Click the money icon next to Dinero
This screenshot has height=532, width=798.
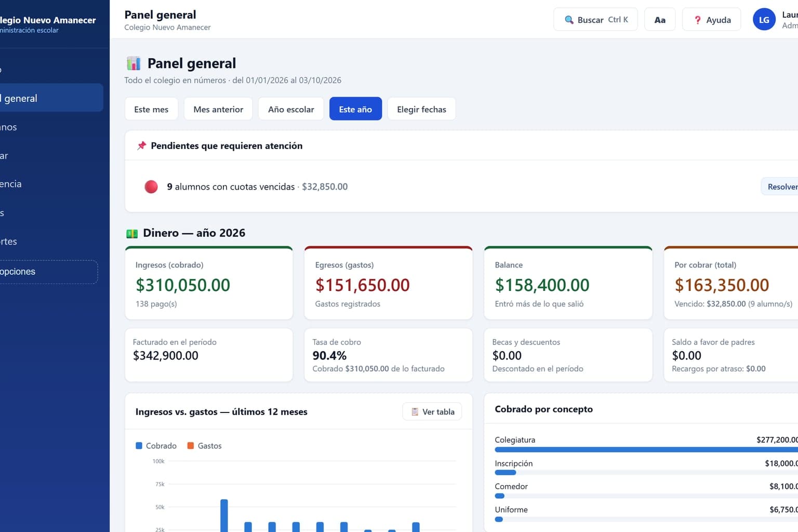pos(132,233)
